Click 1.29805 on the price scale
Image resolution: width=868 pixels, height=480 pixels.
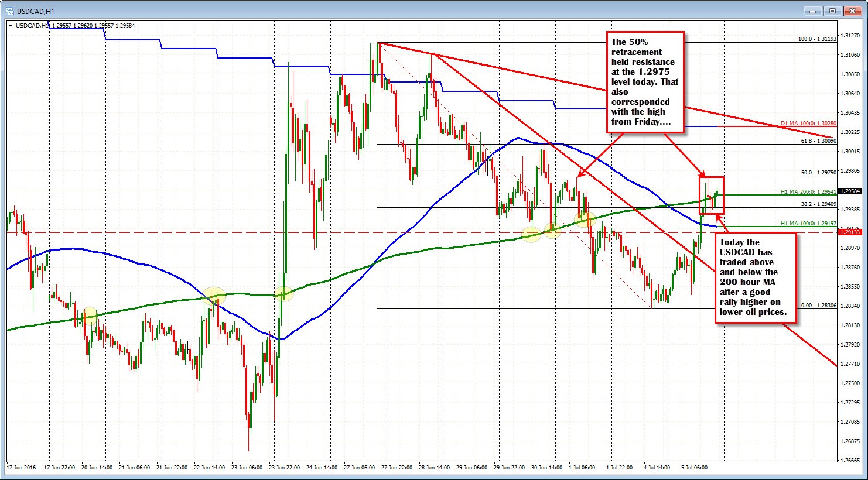pos(850,171)
